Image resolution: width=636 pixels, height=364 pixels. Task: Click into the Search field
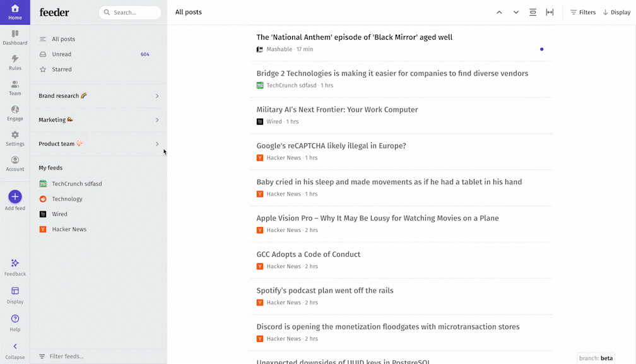tap(130, 13)
